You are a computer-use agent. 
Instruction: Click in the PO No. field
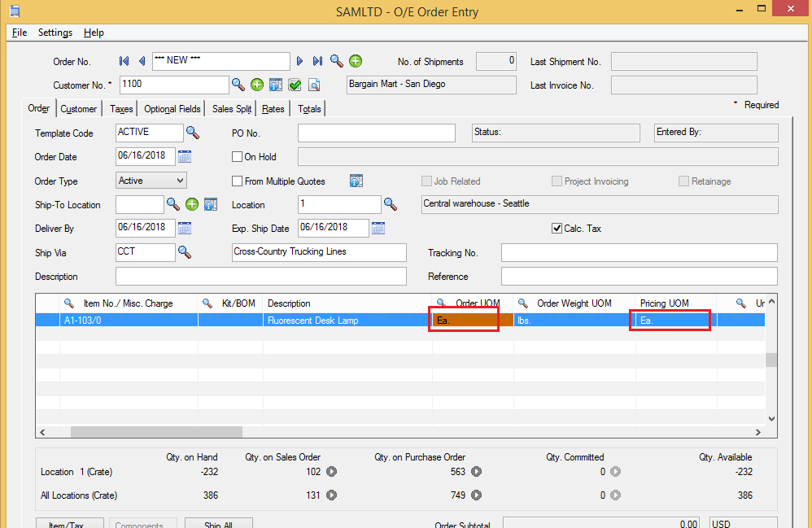[x=377, y=133]
